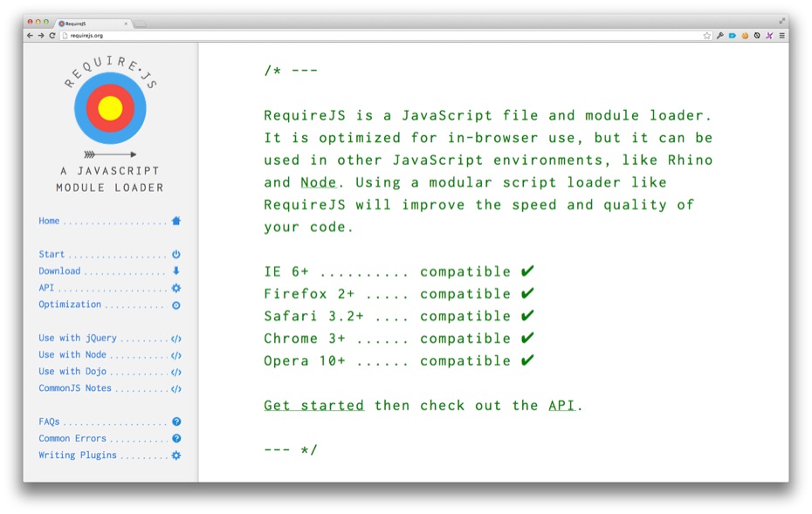Image resolution: width=812 pixels, height=514 pixels.
Task: Click the 'IE 6+' compatibility line
Action: (x=399, y=271)
